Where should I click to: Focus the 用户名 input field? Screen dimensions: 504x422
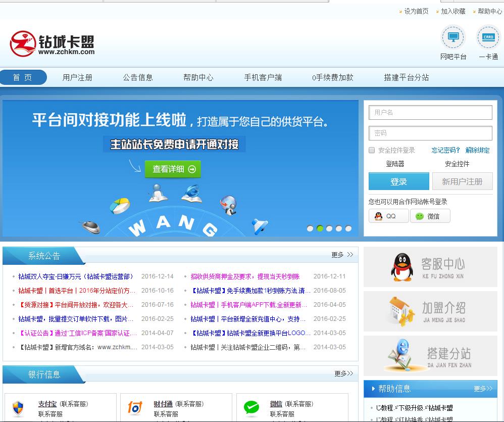tap(430, 113)
